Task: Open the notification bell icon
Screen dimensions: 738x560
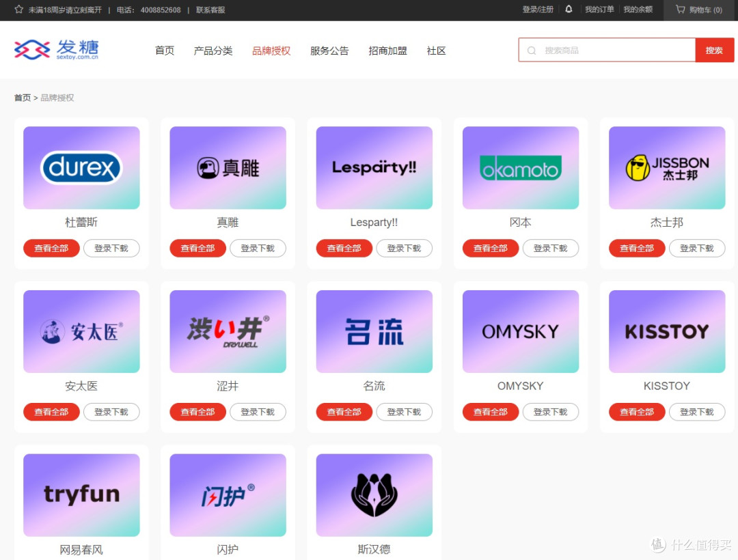Action: [x=569, y=10]
